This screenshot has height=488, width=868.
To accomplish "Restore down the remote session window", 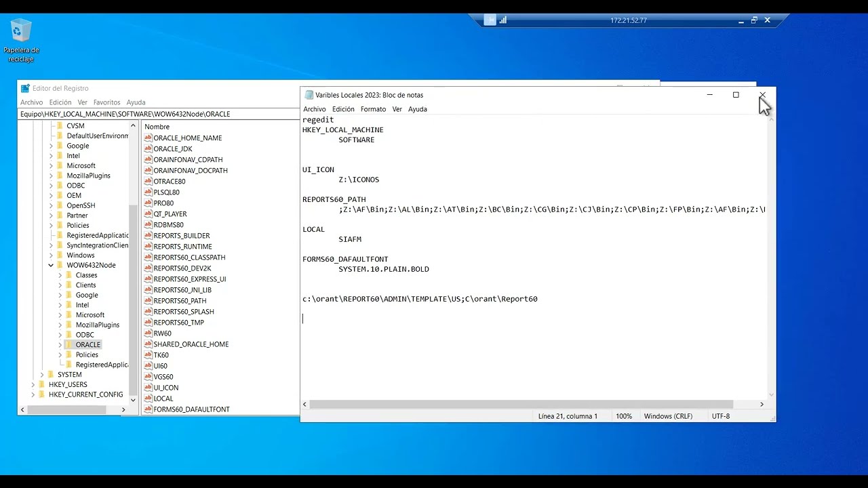I will click(x=754, y=20).
